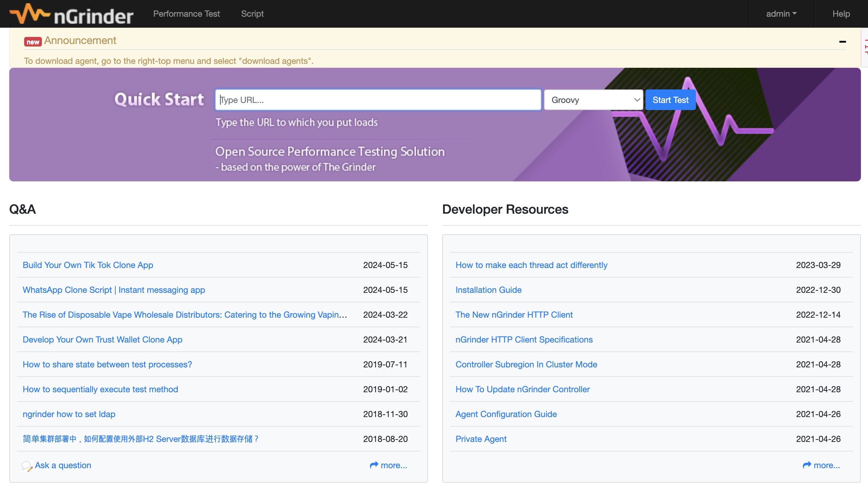Open 'Develop Your Own Trust Wallet Clone App'
868x487 pixels.
(103, 340)
